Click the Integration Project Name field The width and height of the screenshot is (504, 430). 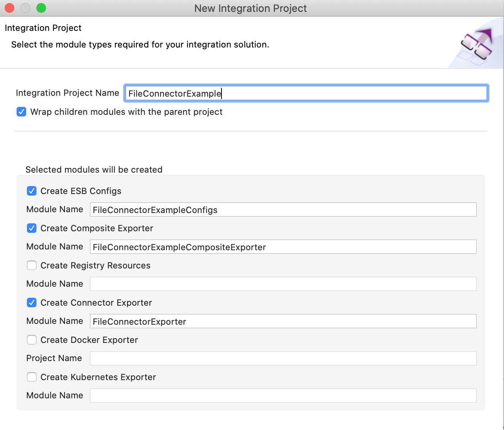[306, 93]
